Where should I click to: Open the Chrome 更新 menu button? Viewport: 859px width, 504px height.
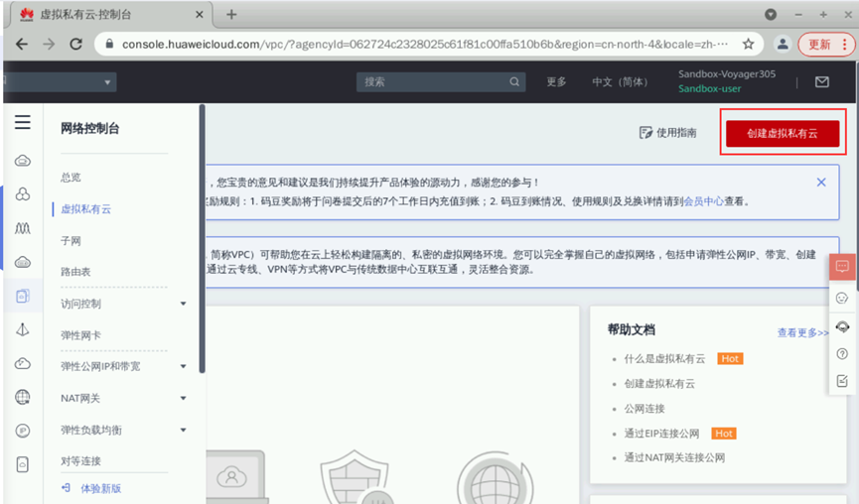click(826, 45)
